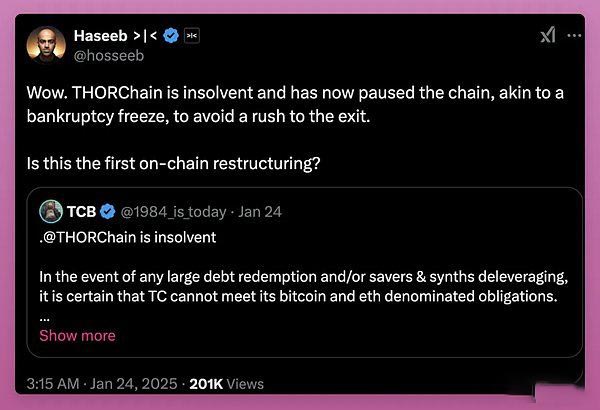Expand quoted tweet with Show more
The width and height of the screenshot is (600, 410).
[77, 335]
